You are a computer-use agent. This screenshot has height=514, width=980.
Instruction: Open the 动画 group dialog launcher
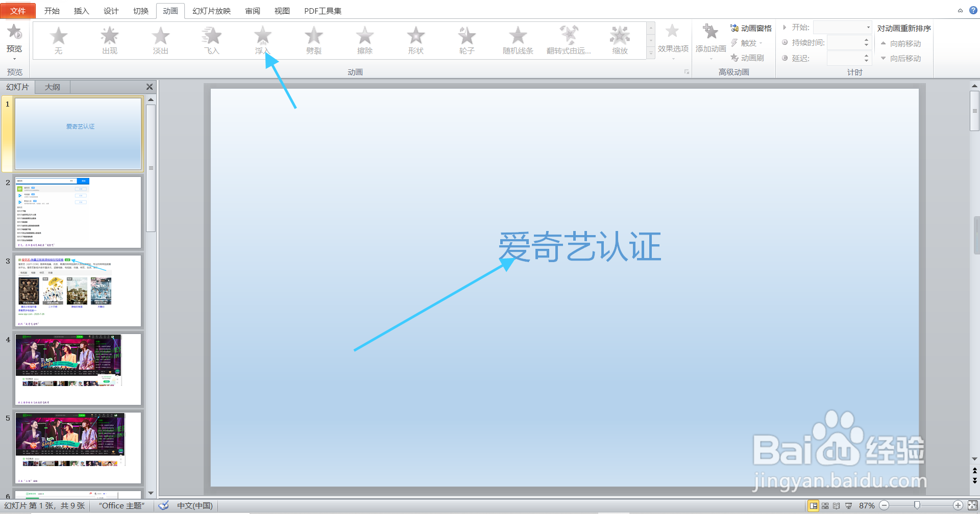pyautogui.click(x=687, y=72)
